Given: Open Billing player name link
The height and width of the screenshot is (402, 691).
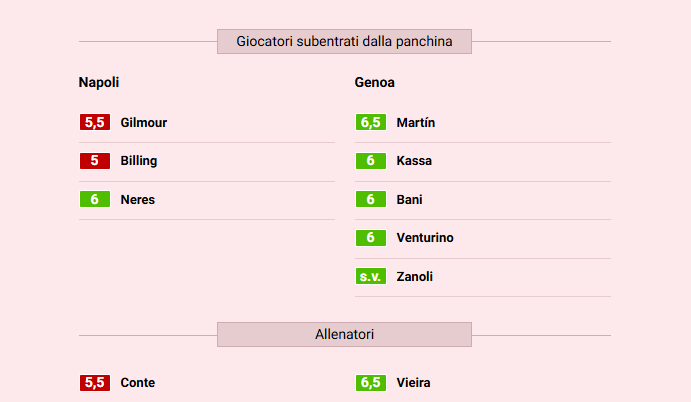Looking at the screenshot, I should tap(138, 161).
